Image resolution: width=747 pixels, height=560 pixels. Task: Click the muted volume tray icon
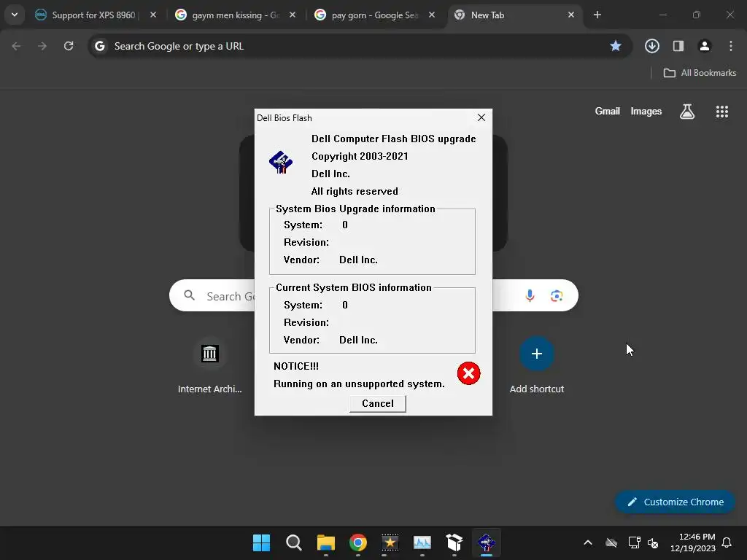coord(653,542)
